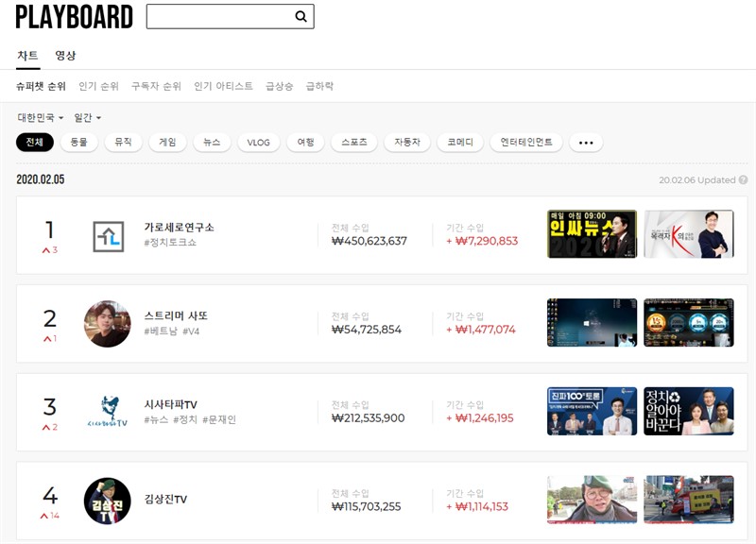Image resolution: width=756 pixels, height=544 pixels.
Task: Click inside the search text field
Action: (219, 17)
